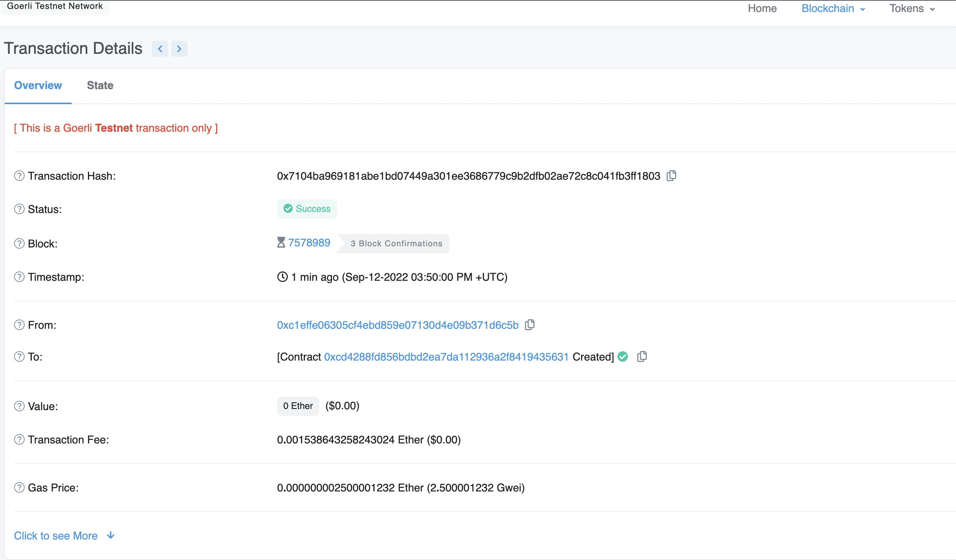Open created contract address link
Screen dimensions: 956x560
tap(446, 357)
